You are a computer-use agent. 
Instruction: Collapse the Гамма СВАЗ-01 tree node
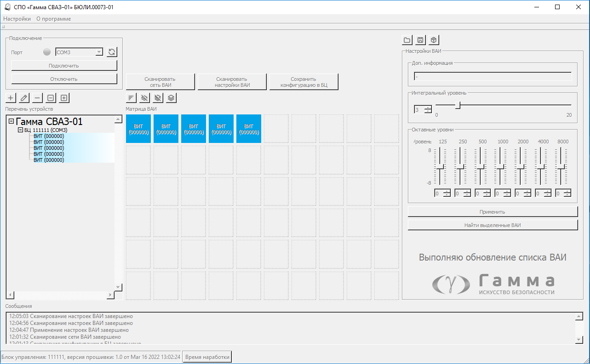tap(11, 122)
